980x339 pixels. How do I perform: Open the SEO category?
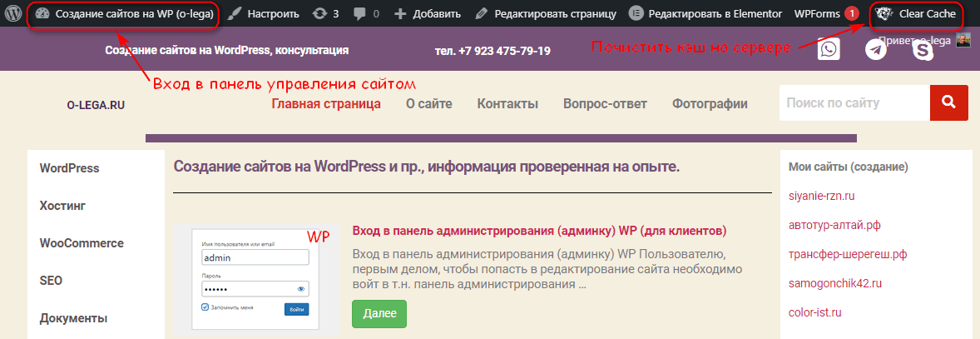[51, 281]
